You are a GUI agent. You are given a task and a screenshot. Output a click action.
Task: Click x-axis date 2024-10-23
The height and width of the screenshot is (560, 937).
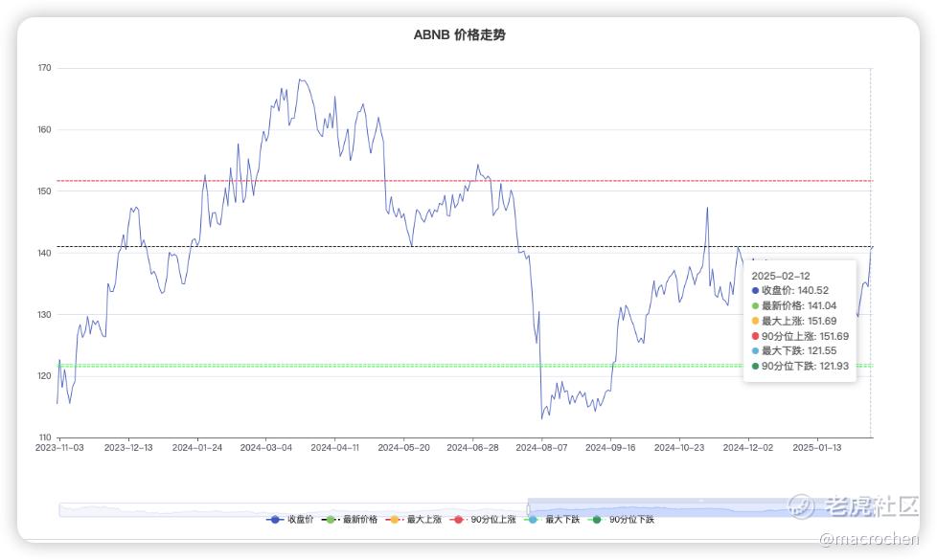tap(679, 448)
